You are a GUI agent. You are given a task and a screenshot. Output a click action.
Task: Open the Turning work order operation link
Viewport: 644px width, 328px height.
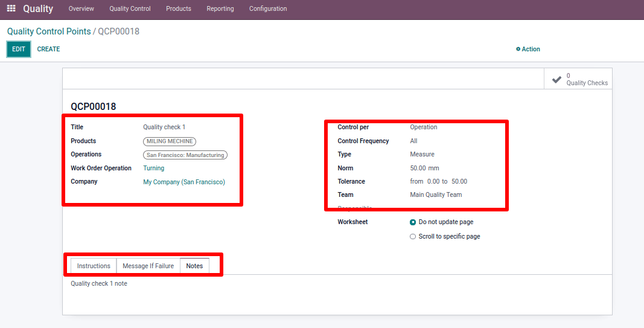pos(154,168)
